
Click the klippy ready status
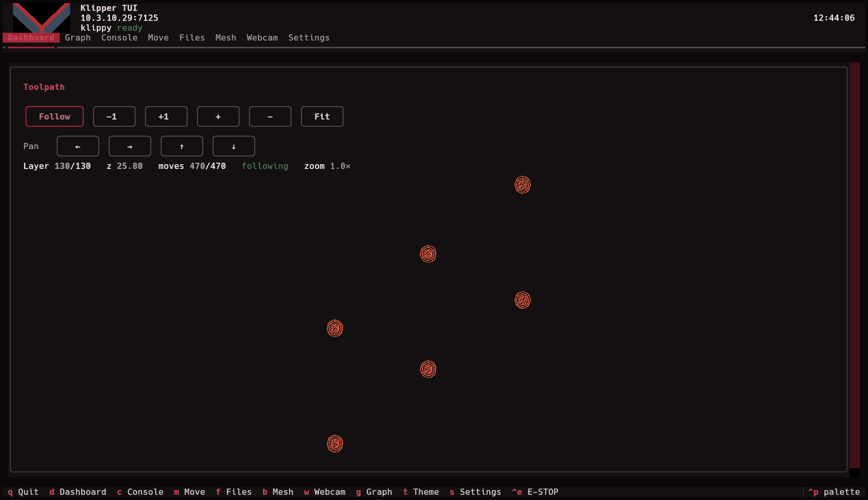point(112,28)
